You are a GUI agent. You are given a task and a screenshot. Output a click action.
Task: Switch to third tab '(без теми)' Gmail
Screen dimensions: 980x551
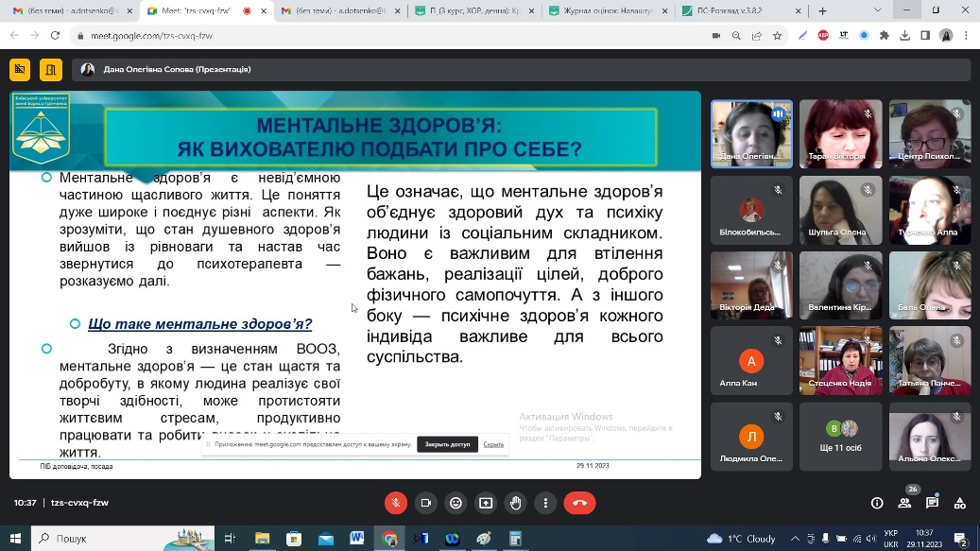coord(340,10)
